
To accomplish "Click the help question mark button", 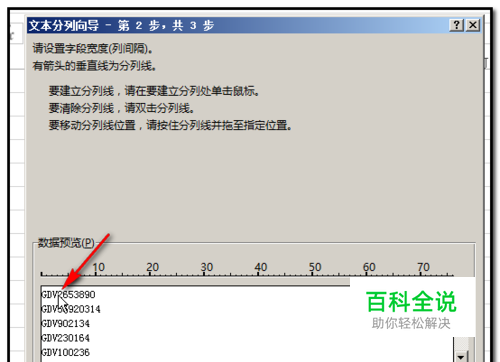I will pyautogui.click(x=457, y=25).
